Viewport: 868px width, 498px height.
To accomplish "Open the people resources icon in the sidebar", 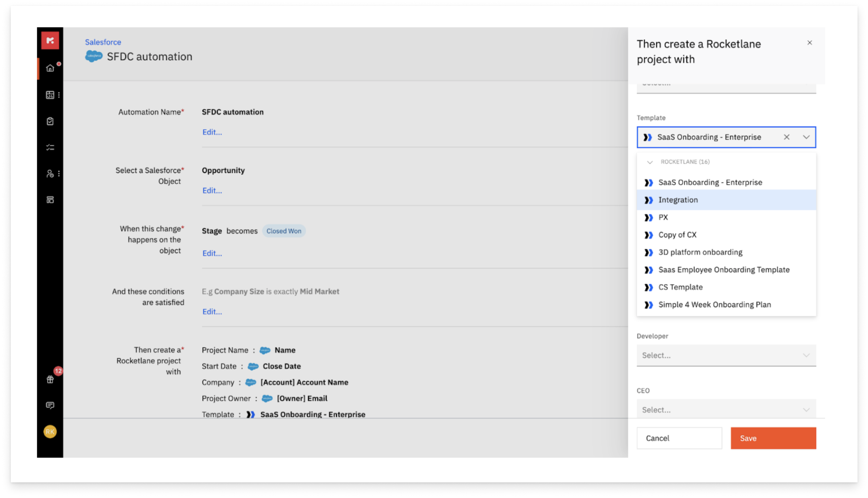I will (50, 174).
